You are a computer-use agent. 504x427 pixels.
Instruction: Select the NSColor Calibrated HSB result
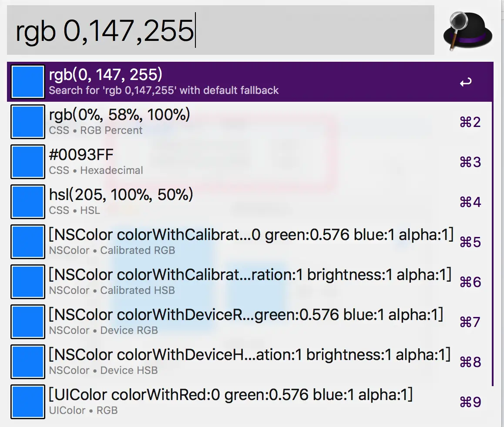click(x=250, y=282)
